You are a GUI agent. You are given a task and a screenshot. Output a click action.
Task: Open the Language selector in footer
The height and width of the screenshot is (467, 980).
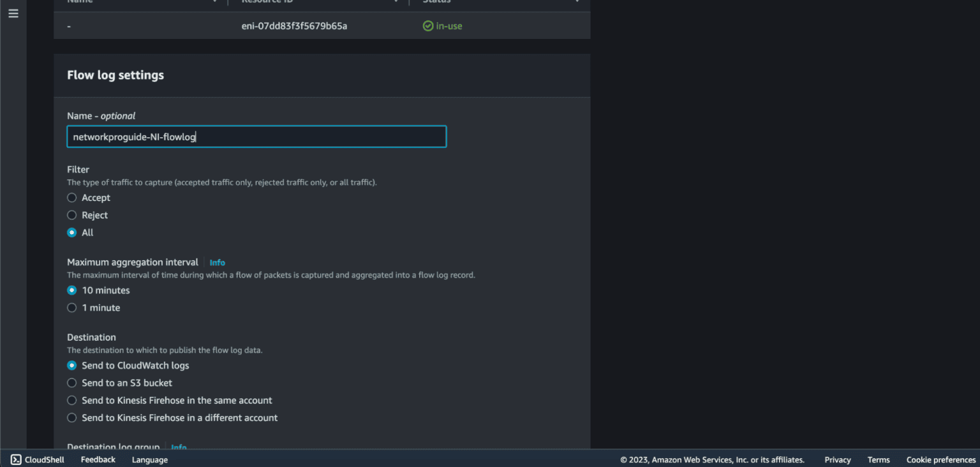click(x=149, y=459)
